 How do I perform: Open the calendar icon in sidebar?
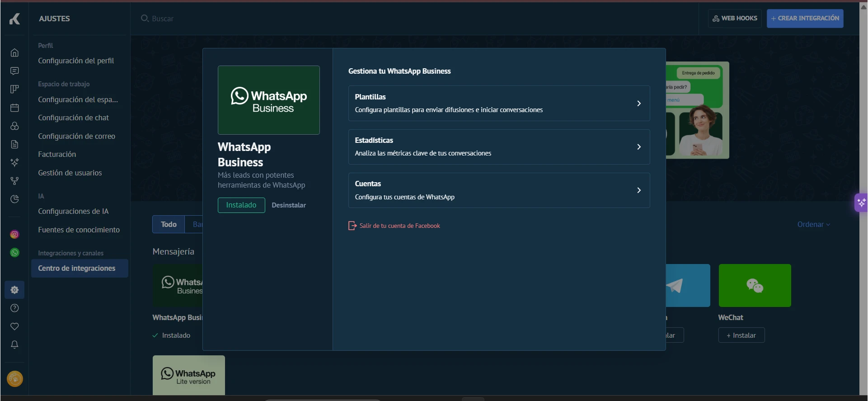coord(14,108)
